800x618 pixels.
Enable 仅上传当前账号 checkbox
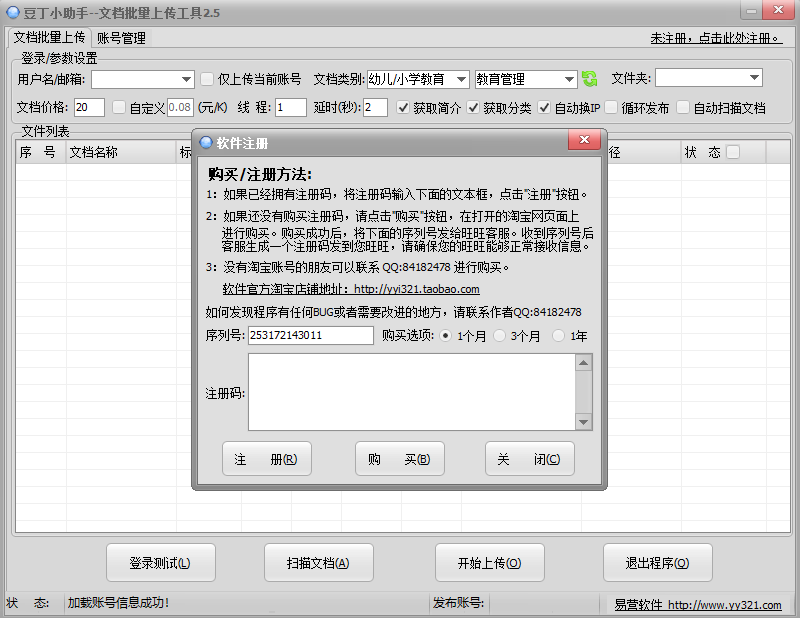point(207,79)
